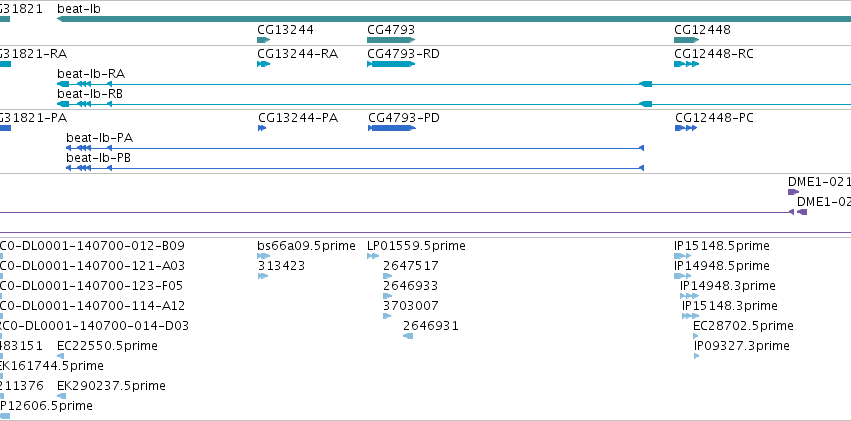Click the IP14948.3prime EST label

pos(728,286)
